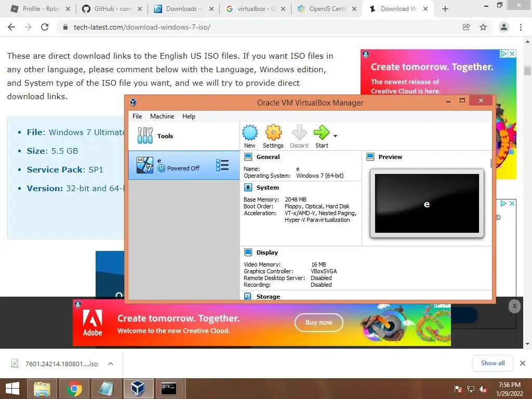Click the Display section icon
Screen dimensions: 532x399
point(248,252)
